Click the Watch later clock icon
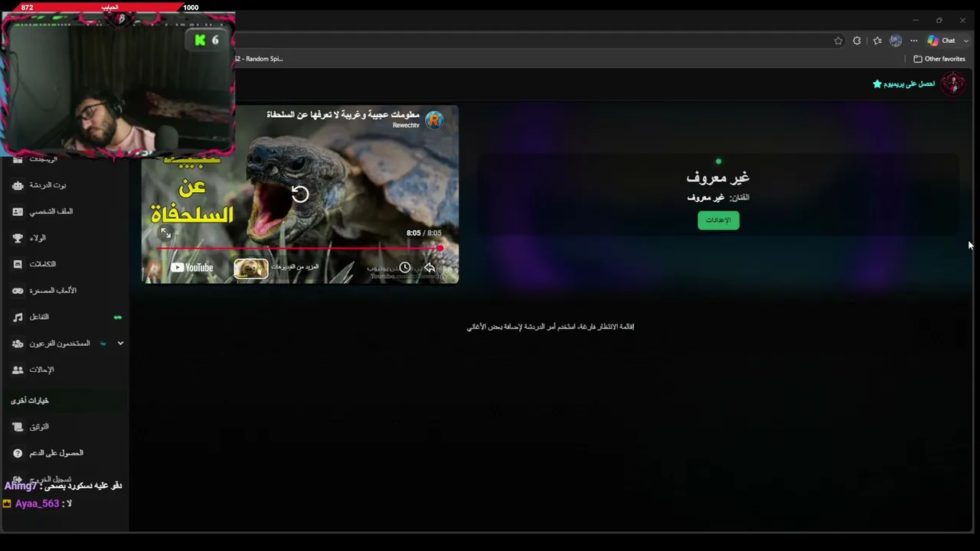Viewport: 980px width, 551px height. (404, 267)
